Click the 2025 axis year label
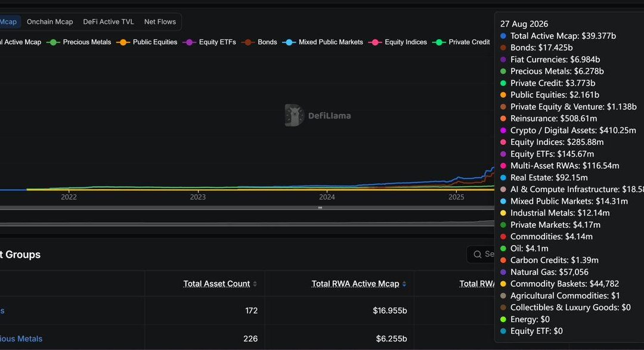Screen dimensions: 644x350 tap(456, 197)
